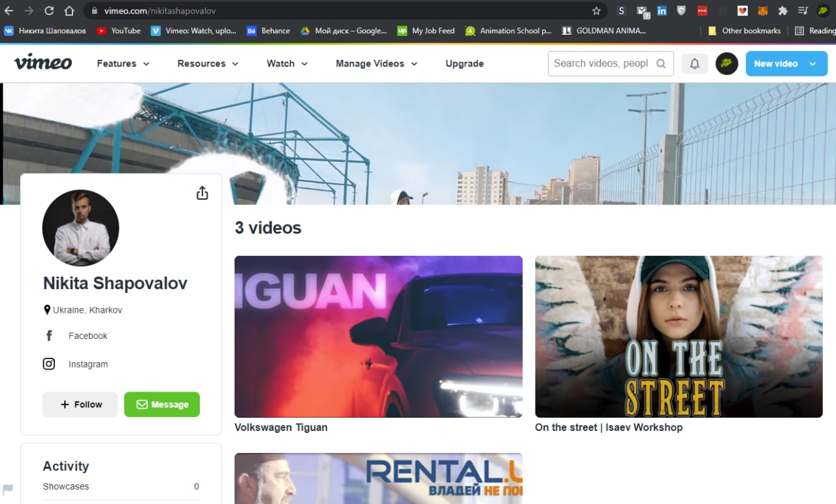This screenshot has height=504, width=836.
Task: Click the Nikita Shapovalov name heading
Action: pyautogui.click(x=115, y=283)
